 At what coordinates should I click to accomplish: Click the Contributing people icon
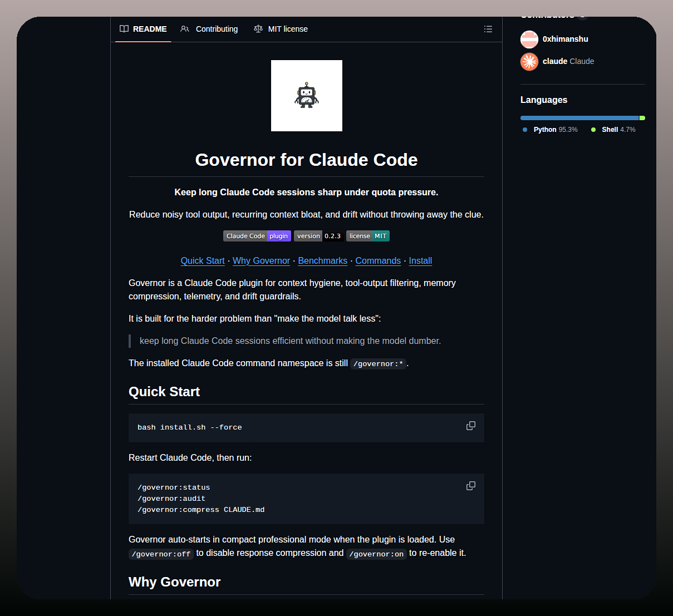pyautogui.click(x=185, y=29)
